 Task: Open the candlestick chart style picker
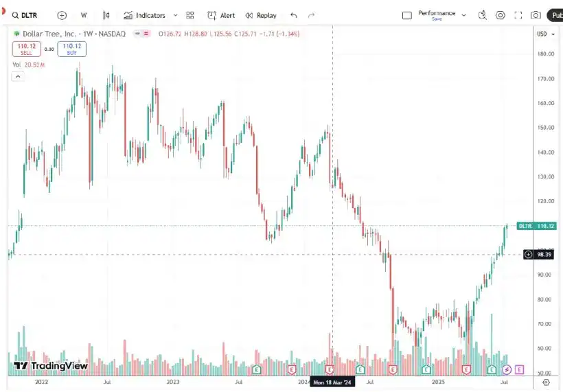(x=106, y=15)
